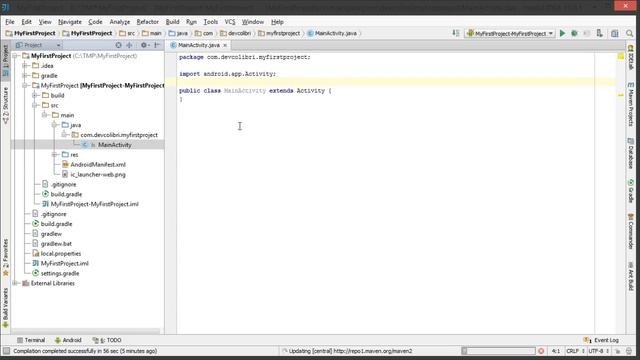Expand the gradle folder node

click(25, 76)
